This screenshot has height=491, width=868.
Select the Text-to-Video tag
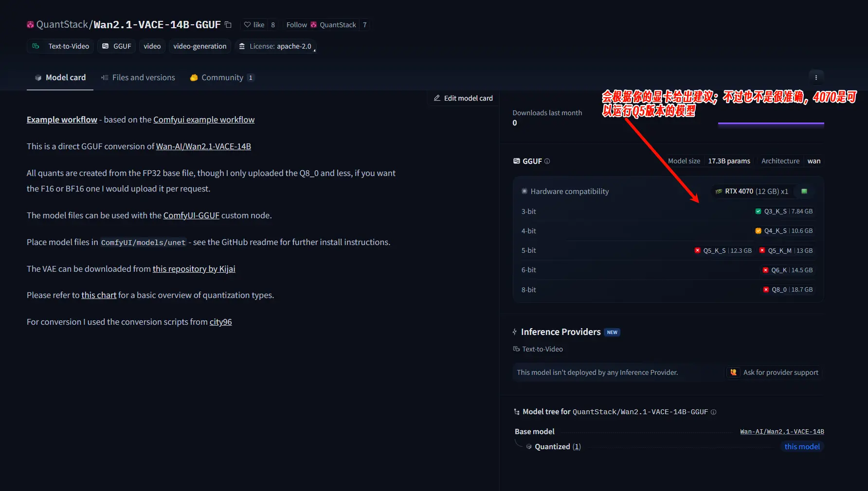[x=61, y=46]
